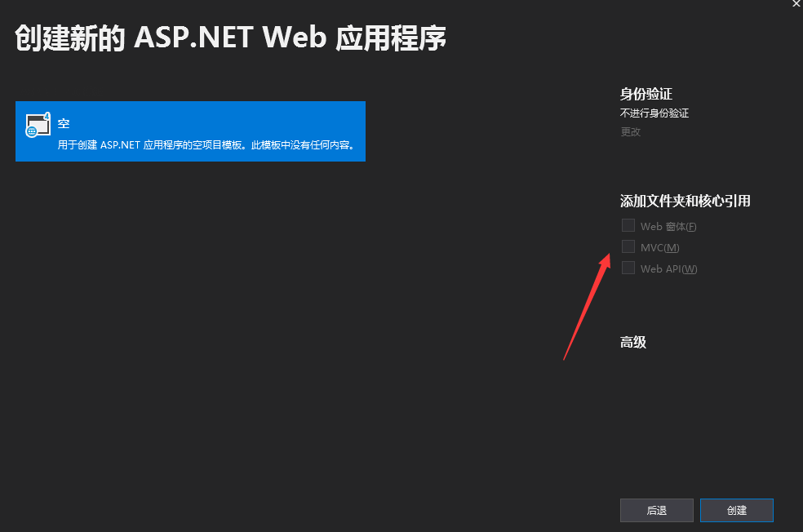The image size is (803, 532).
Task: Click the 添加文件夹和核心引用 heading
Action: click(685, 202)
